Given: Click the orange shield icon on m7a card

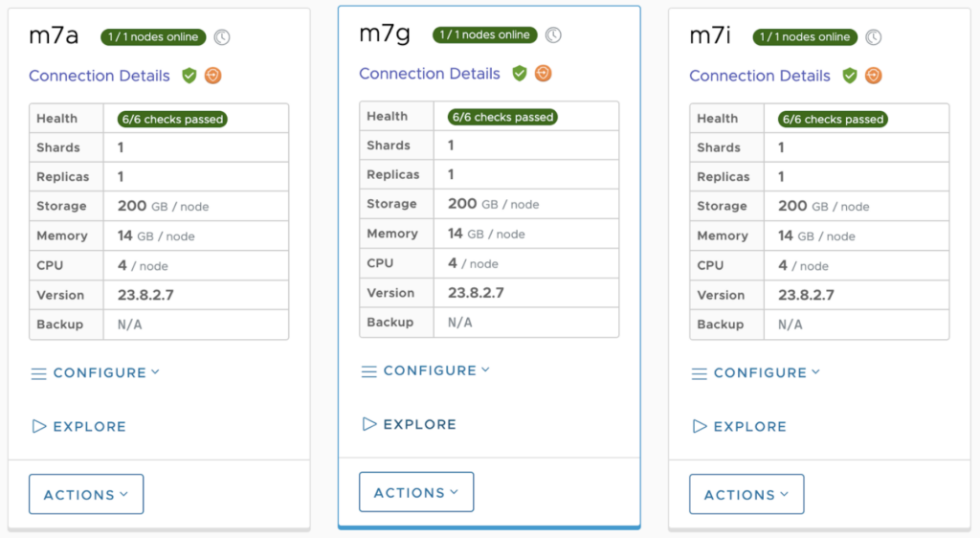Looking at the screenshot, I should click(213, 76).
